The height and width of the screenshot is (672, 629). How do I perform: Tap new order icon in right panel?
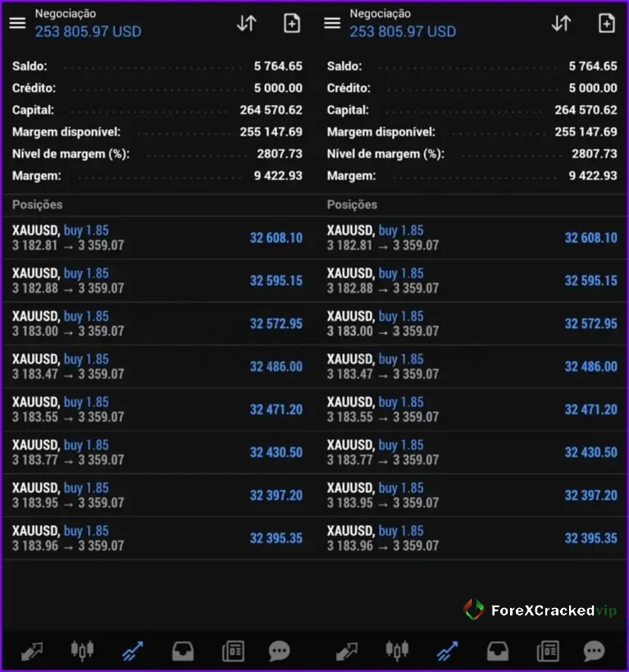607,23
